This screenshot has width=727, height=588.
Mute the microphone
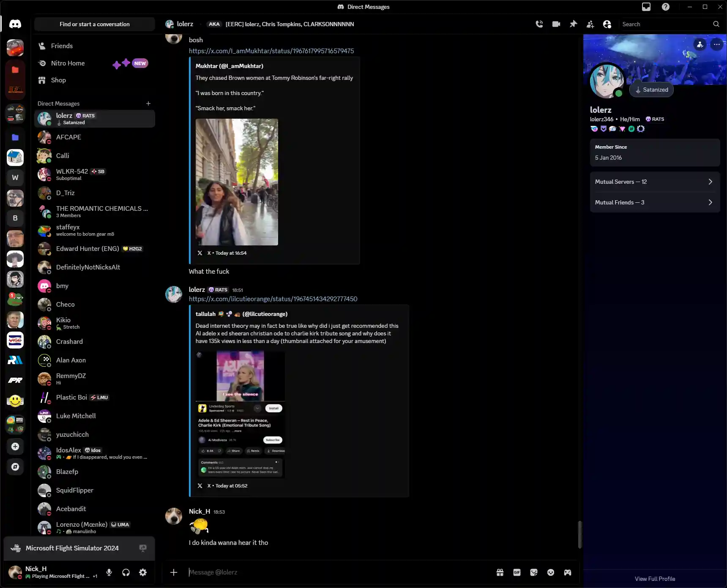109,572
